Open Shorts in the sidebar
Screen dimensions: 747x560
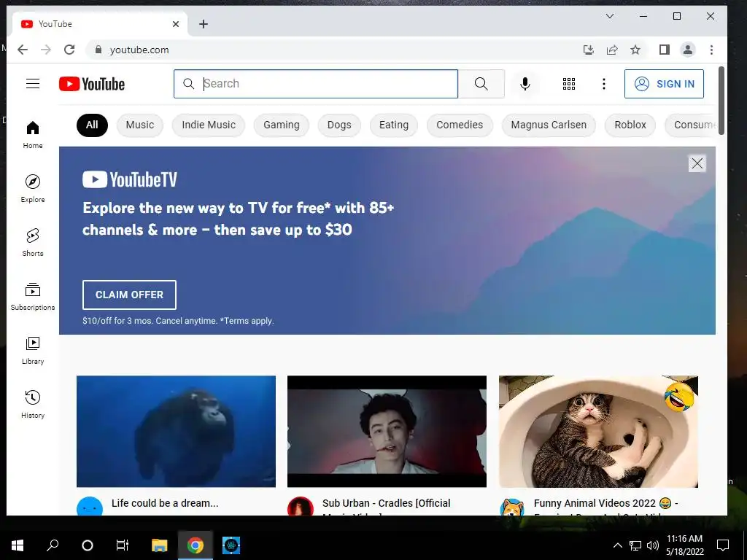click(33, 243)
